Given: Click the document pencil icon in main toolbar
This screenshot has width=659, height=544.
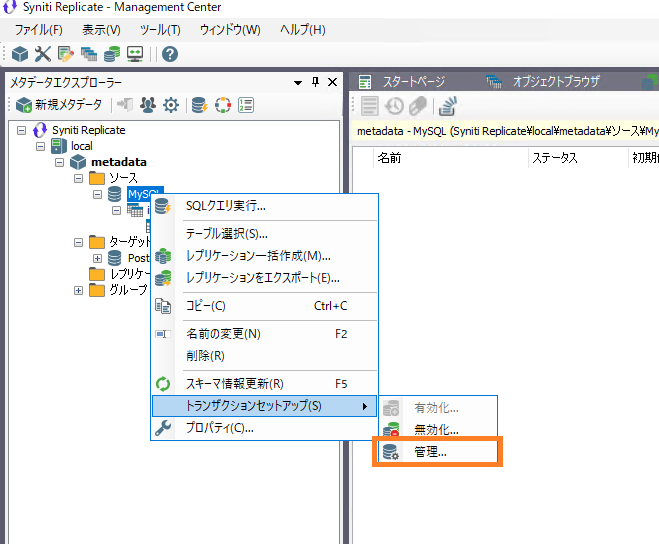Looking at the screenshot, I should tap(66, 54).
